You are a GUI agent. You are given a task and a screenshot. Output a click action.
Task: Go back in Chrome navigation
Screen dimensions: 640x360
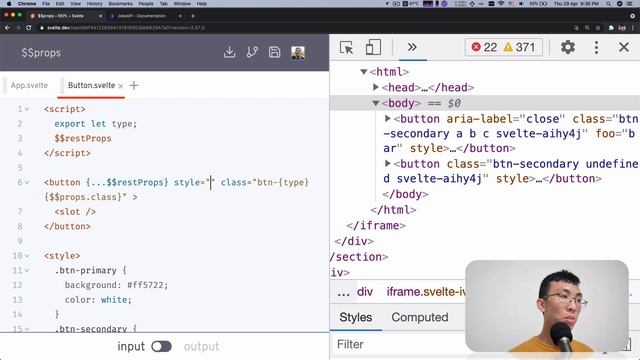7,28
